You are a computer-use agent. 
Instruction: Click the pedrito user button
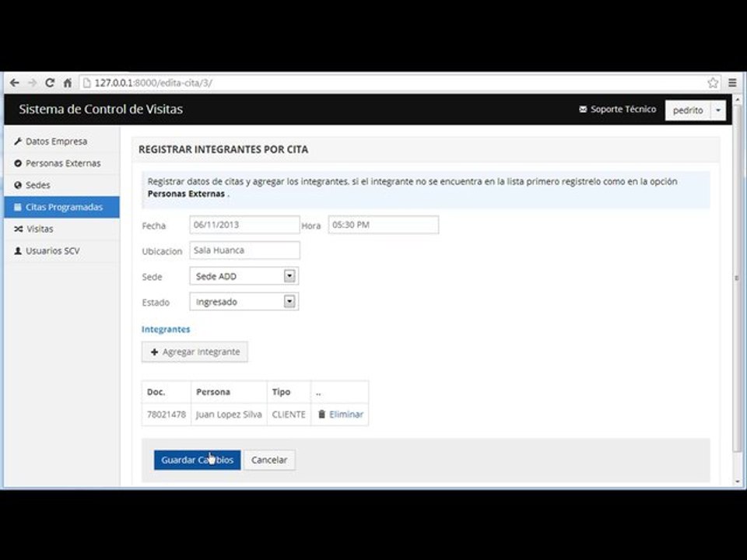687,110
